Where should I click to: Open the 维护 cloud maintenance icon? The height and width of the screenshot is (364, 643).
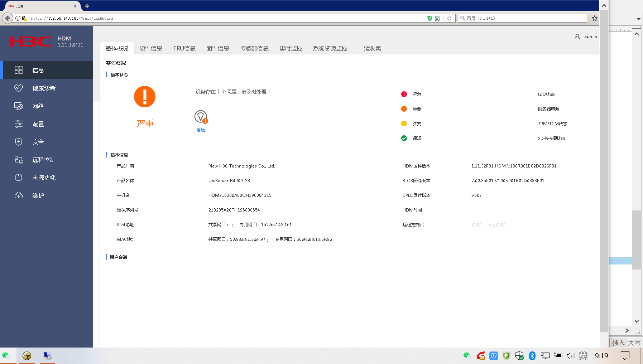coord(19,195)
